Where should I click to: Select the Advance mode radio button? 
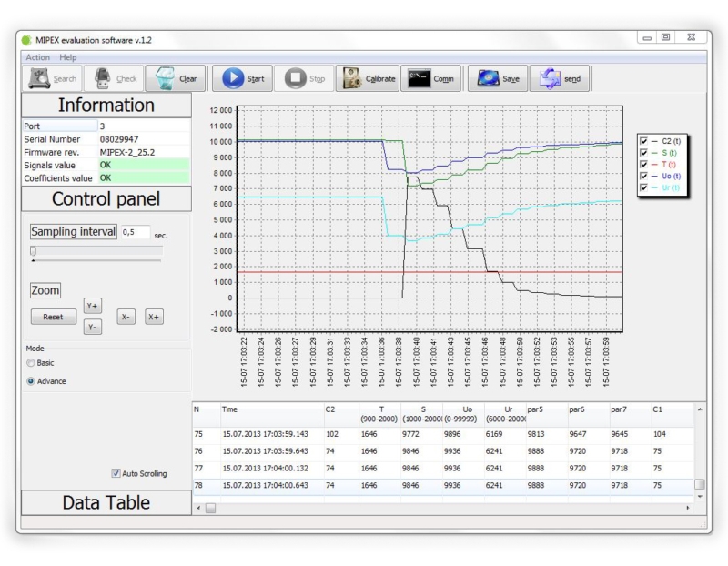tap(31, 381)
